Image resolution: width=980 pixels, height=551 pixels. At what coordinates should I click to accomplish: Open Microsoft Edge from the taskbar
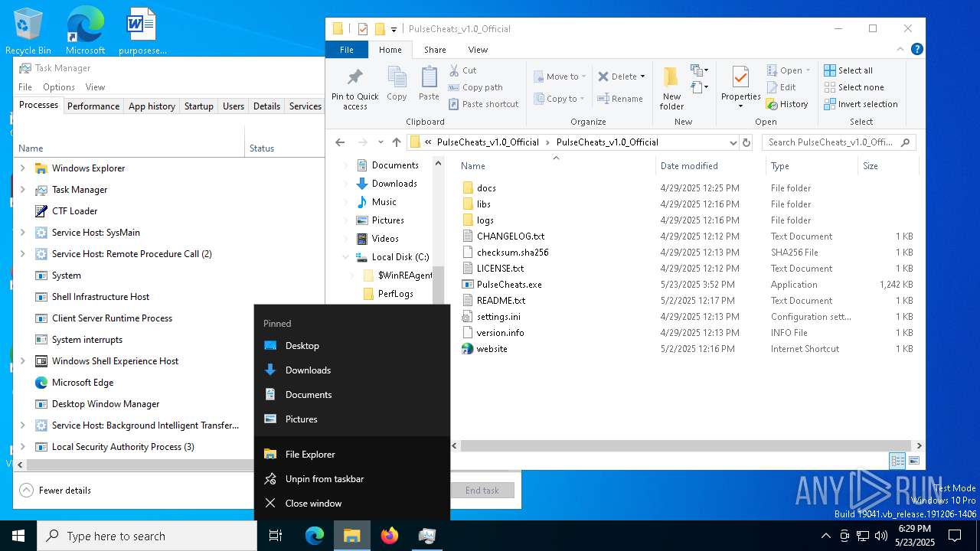point(315,536)
